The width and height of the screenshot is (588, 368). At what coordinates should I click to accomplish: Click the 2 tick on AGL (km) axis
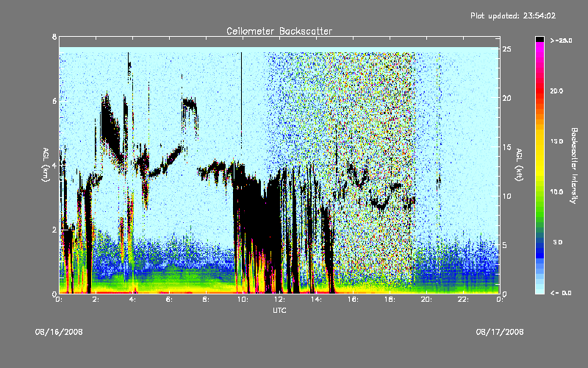(x=54, y=230)
